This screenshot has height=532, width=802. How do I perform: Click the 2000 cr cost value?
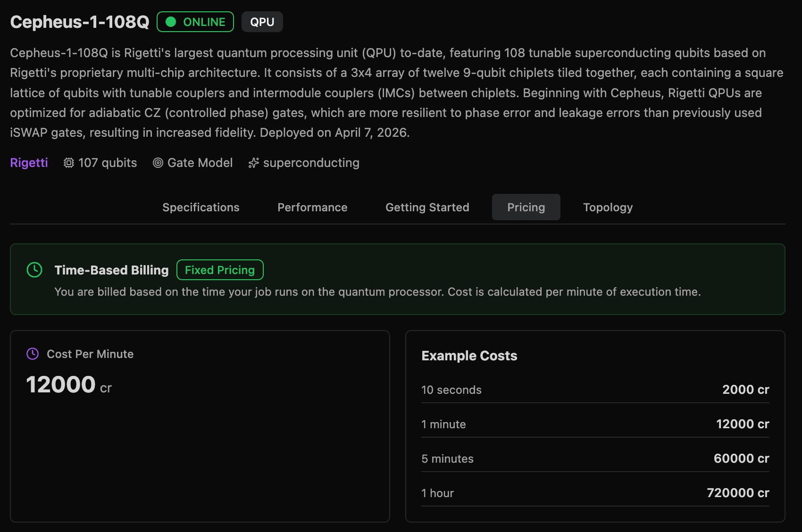coord(746,390)
